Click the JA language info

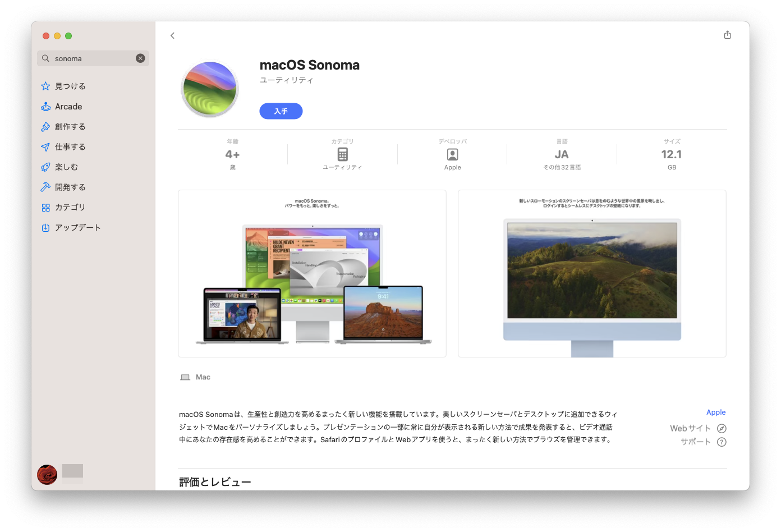[562, 154]
